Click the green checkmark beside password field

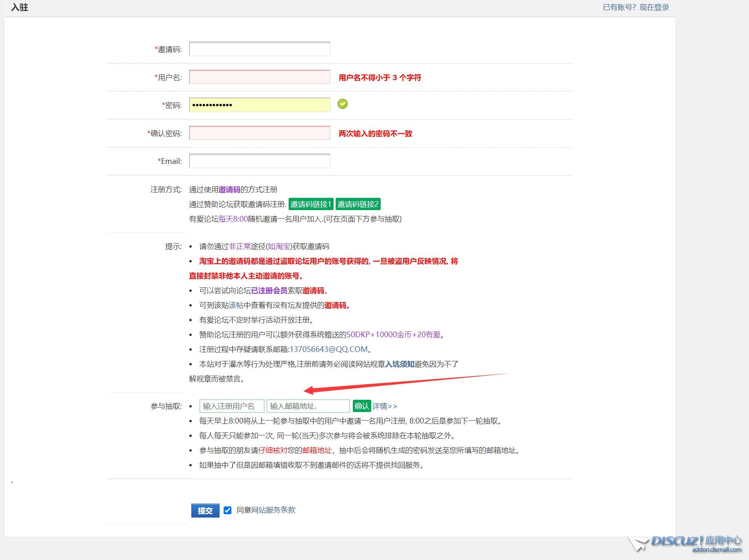[x=343, y=104]
